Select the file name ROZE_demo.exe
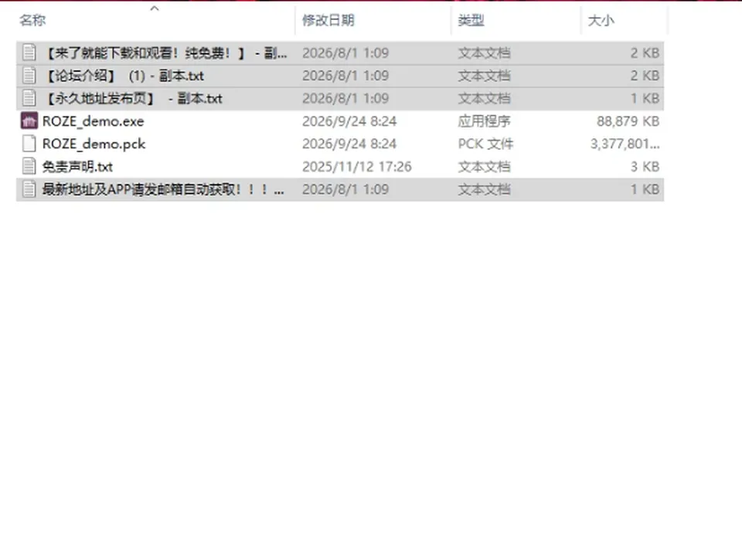742x560 pixels. pyautogui.click(x=94, y=121)
